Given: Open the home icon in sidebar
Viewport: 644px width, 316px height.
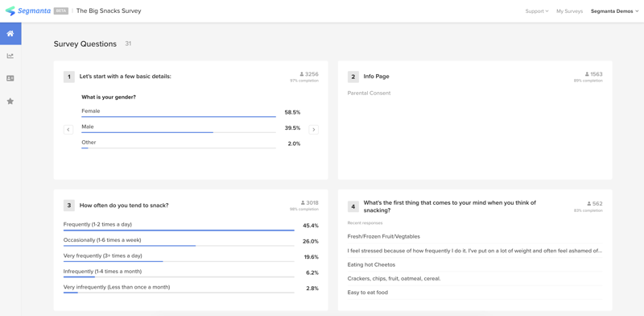Looking at the screenshot, I should click(10, 34).
